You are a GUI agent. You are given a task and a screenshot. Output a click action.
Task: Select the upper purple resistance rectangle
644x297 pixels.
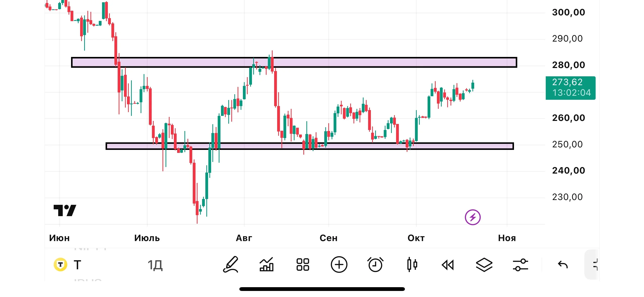[x=294, y=62]
